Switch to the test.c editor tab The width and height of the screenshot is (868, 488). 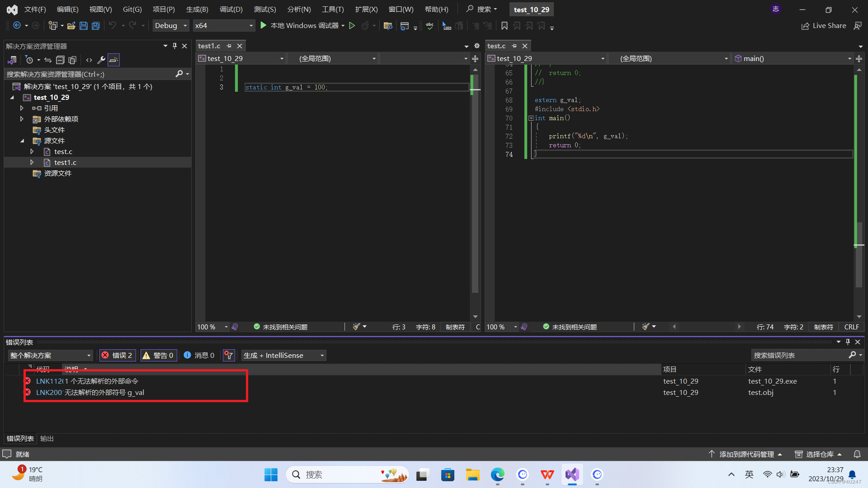tap(496, 46)
